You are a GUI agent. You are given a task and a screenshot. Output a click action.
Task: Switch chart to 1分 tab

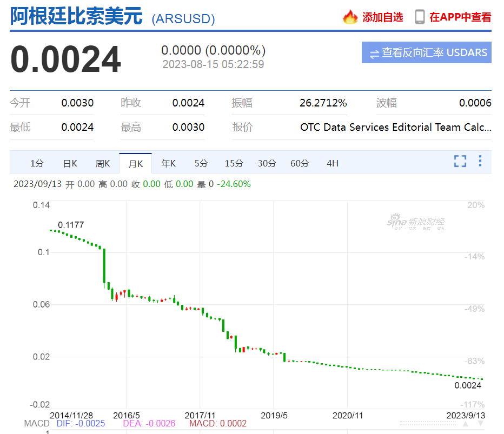tap(37, 163)
